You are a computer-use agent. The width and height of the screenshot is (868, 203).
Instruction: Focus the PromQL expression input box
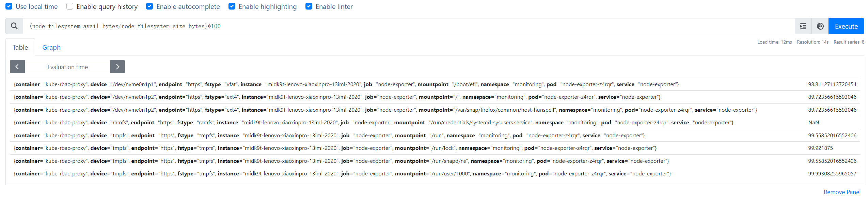[409, 26]
